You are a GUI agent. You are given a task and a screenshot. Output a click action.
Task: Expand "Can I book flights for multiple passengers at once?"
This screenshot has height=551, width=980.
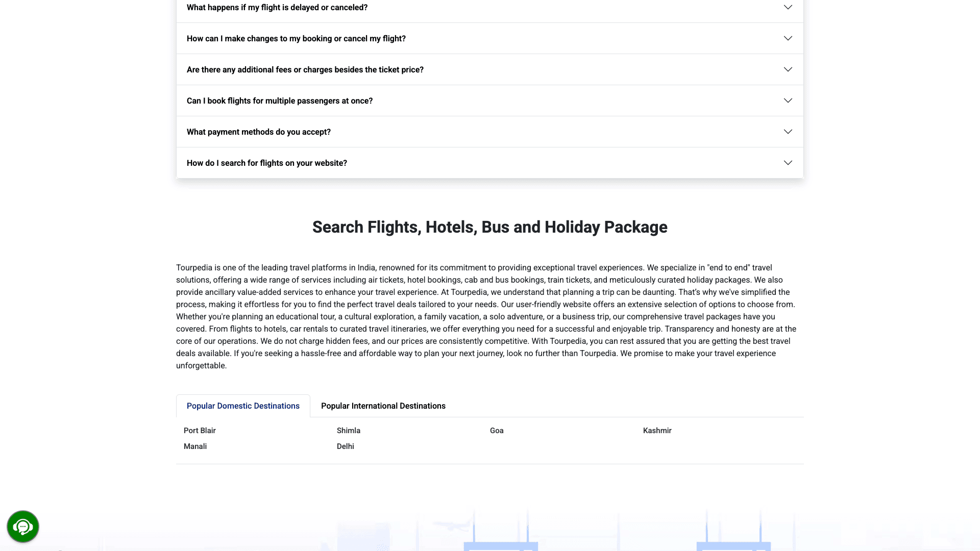(x=280, y=101)
